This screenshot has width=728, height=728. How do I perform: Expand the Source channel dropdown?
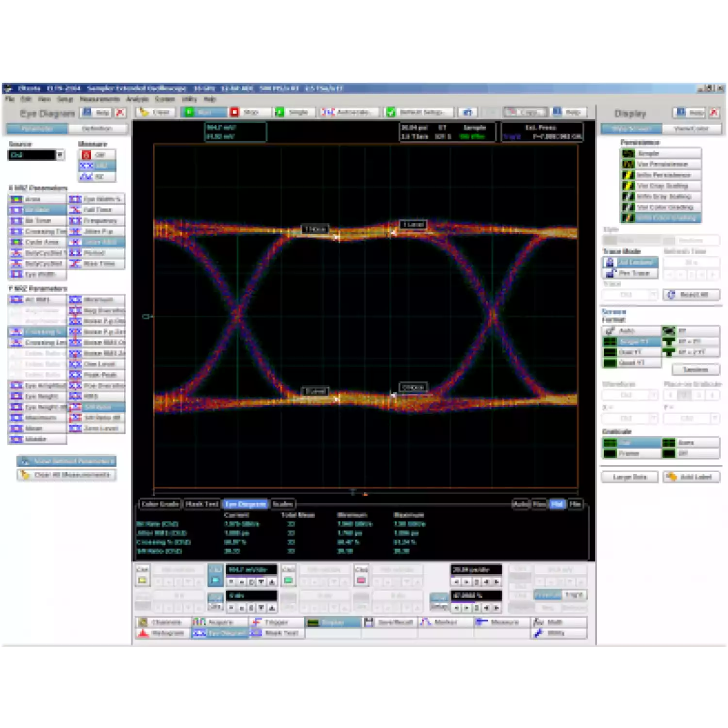[x=60, y=155]
